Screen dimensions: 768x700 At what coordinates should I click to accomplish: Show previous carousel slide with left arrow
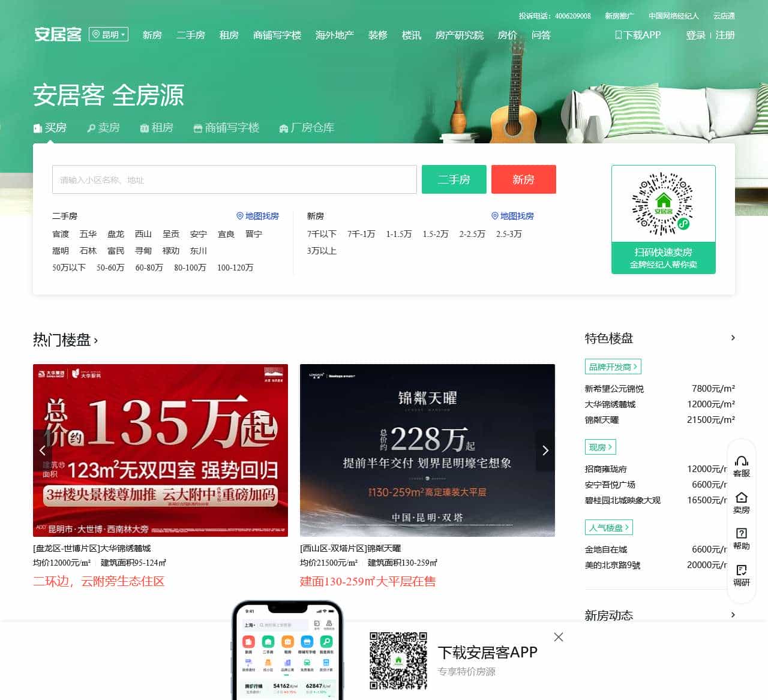42,450
